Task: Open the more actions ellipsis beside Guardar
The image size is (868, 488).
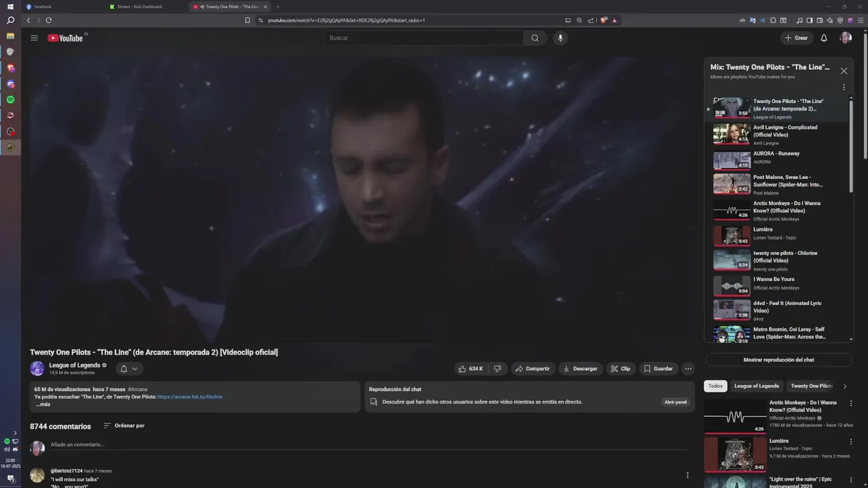Action: point(688,369)
